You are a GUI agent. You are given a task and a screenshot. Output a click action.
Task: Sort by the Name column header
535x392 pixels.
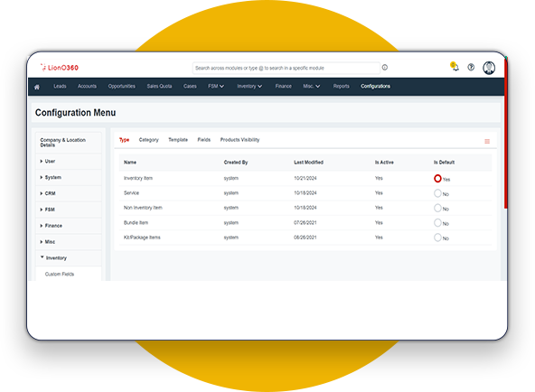[130, 163]
